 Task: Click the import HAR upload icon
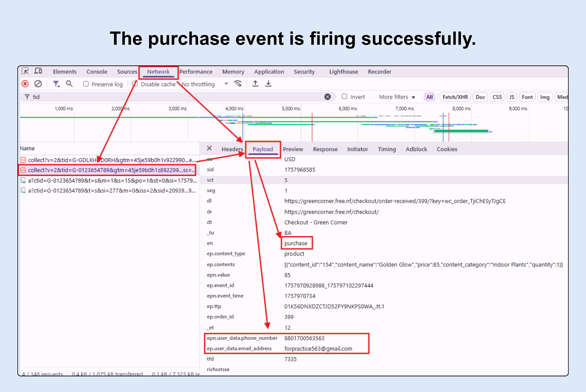(x=255, y=84)
